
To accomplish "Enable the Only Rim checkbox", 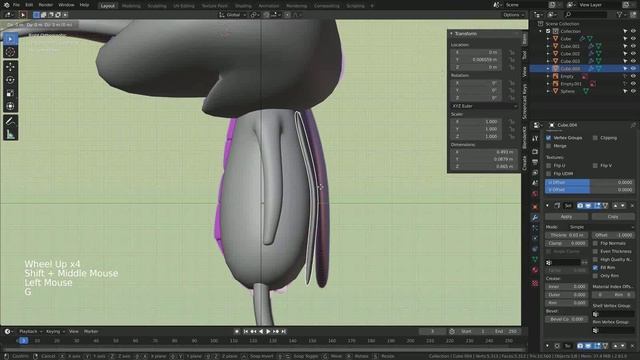I will coord(595,276).
